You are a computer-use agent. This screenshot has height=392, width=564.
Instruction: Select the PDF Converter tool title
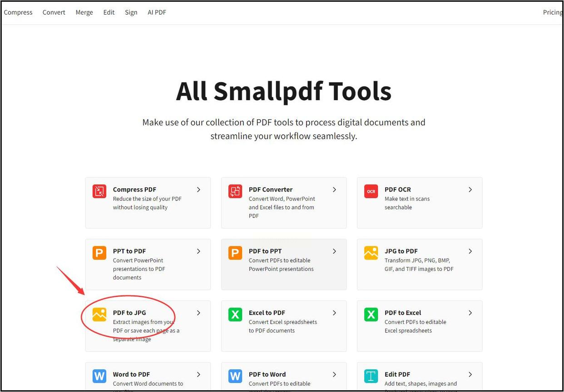click(271, 190)
